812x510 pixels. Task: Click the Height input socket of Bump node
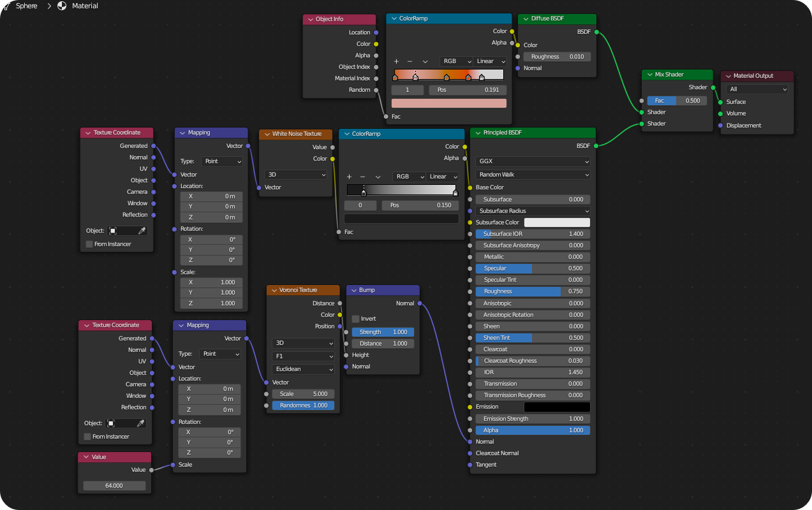point(346,355)
